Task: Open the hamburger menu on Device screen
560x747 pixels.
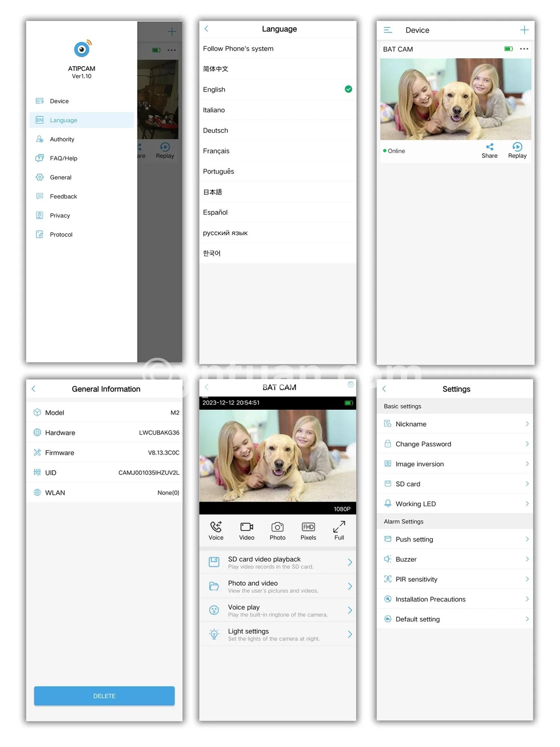Action: (x=388, y=30)
